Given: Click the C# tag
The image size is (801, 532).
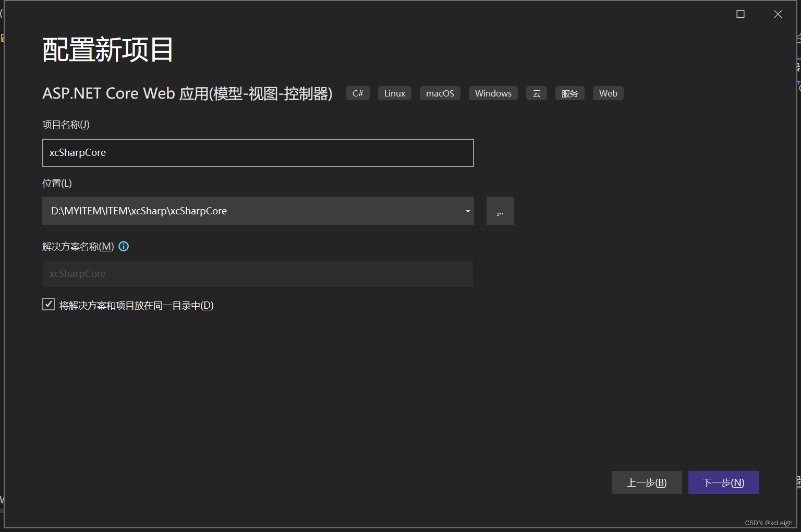Looking at the screenshot, I should [358, 93].
